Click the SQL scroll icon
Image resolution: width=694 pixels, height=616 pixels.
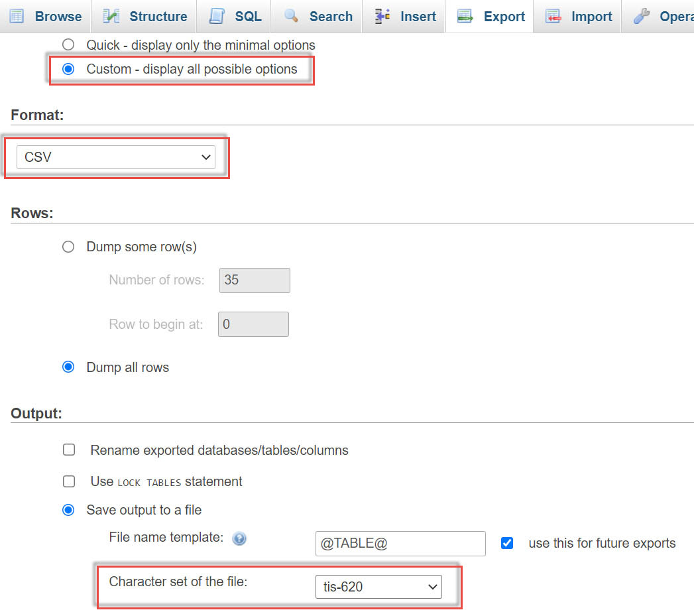coord(217,16)
